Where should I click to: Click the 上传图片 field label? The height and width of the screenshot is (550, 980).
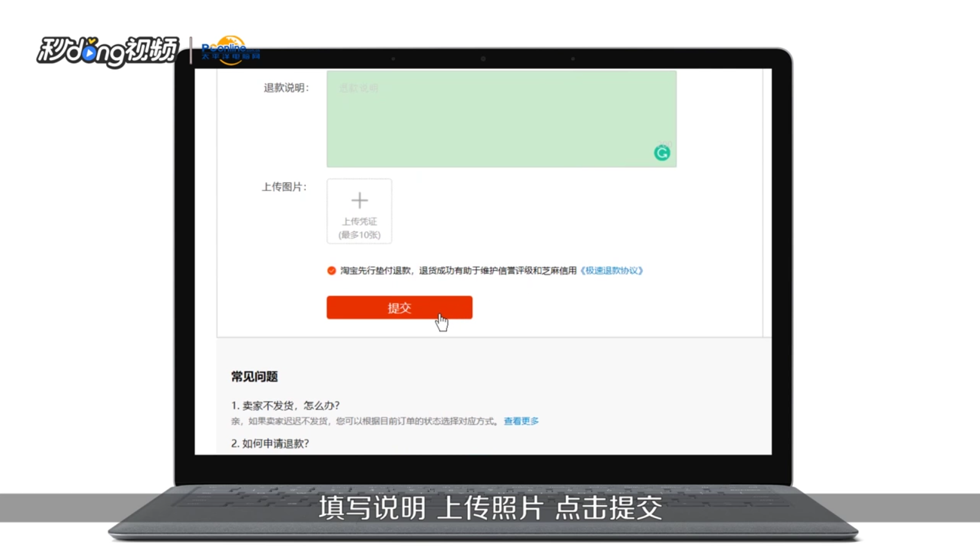[284, 187]
